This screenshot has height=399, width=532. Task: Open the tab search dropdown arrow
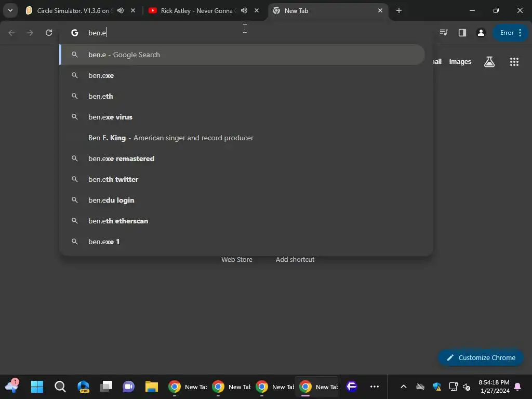click(10, 10)
